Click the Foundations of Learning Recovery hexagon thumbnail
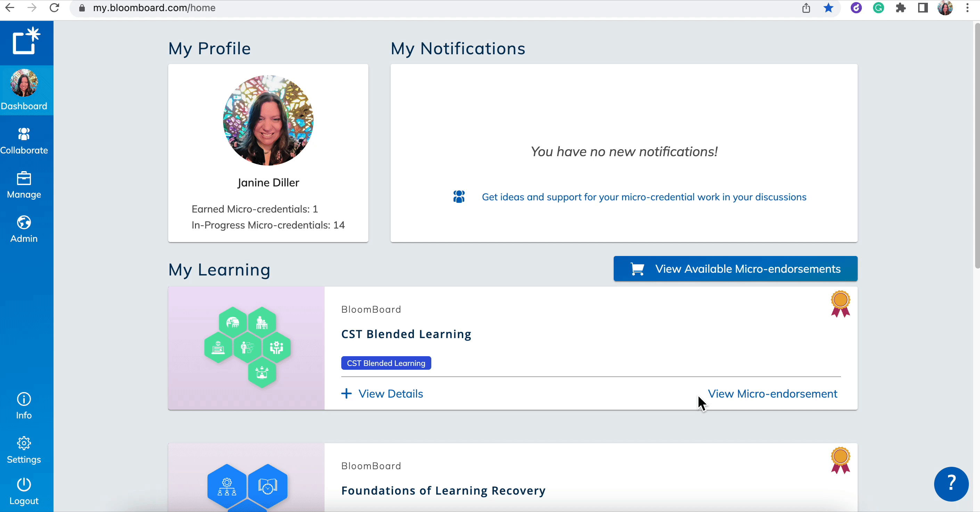The width and height of the screenshot is (980, 512). [x=246, y=478]
